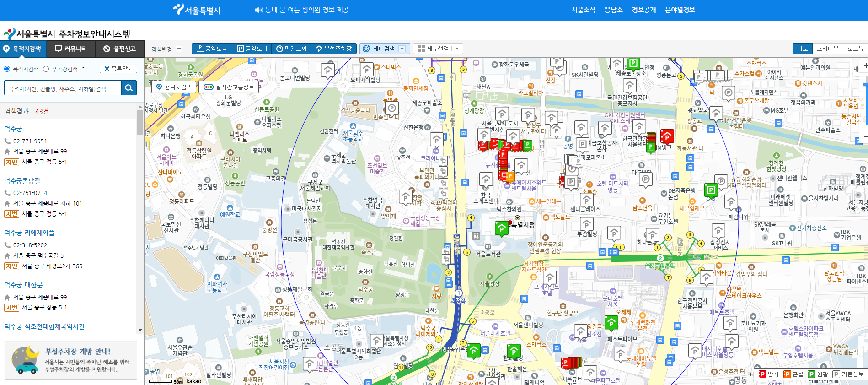Click green parking marker at 서울특별시청
This screenshot has width=868, height=385.
point(502,228)
